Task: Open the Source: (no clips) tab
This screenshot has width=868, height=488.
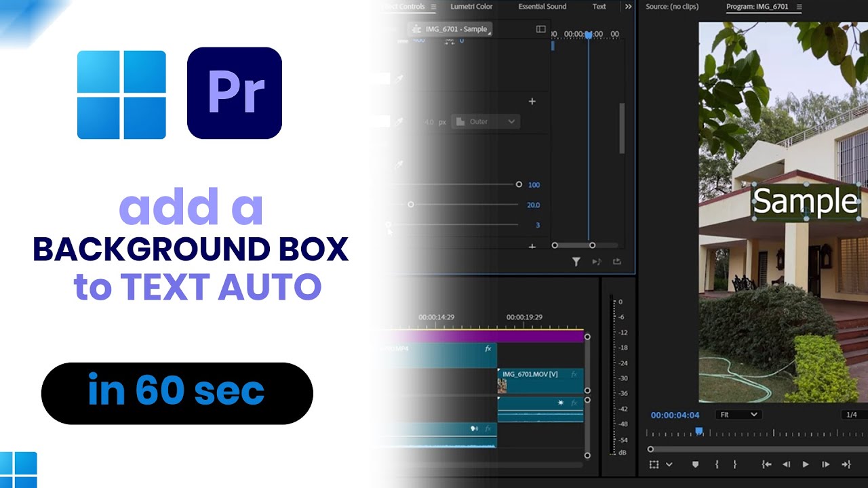Action: 671,7
